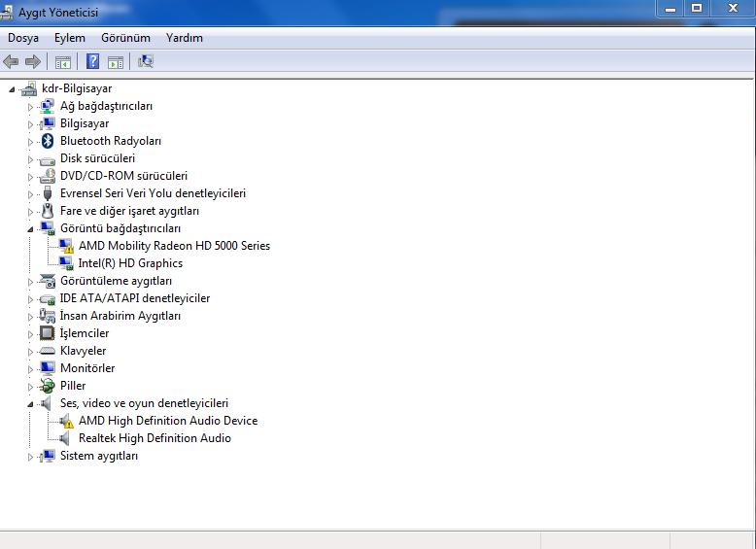The height and width of the screenshot is (549, 756).
Task: Click the IDE ATA/ATAPI denetleyiciler icon
Action: pos(48,299)
